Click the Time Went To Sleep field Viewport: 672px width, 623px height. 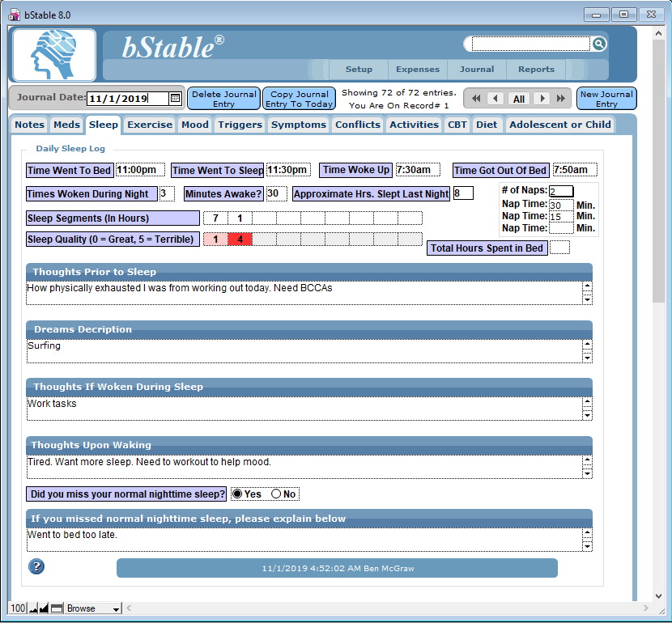point(288,170)
